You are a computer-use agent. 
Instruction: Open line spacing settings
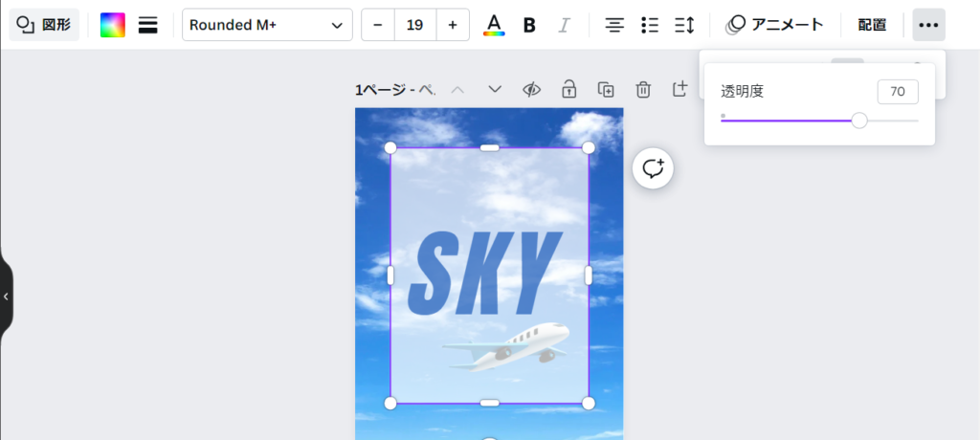pos(685,25)
